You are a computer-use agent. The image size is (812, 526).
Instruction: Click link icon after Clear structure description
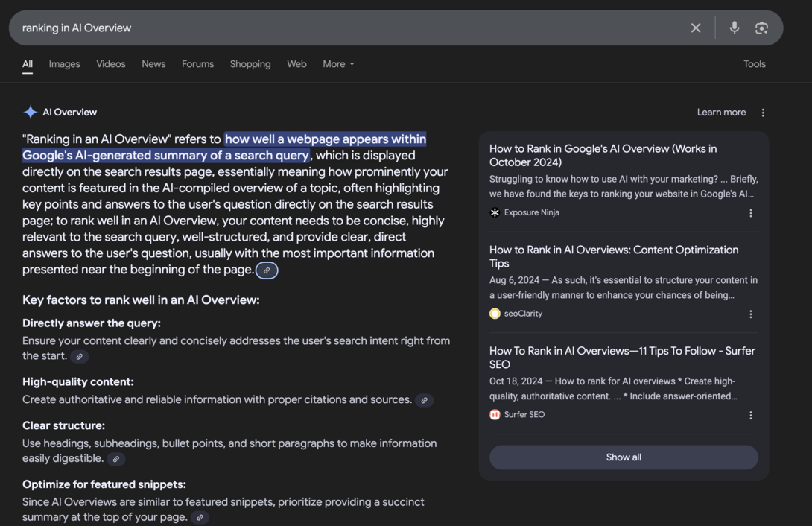pyautogui.click(x=115, y=459)
